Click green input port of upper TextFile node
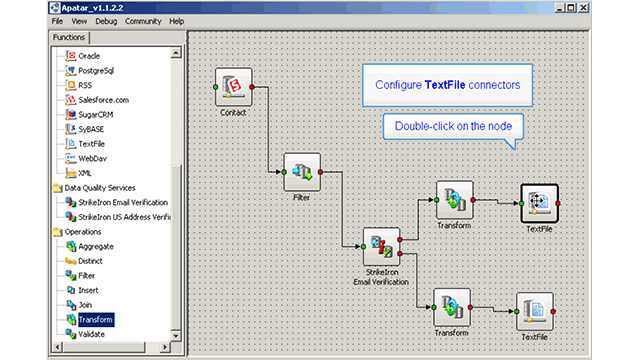This screenshot has height=360, width=640. [x=522, y=203]
